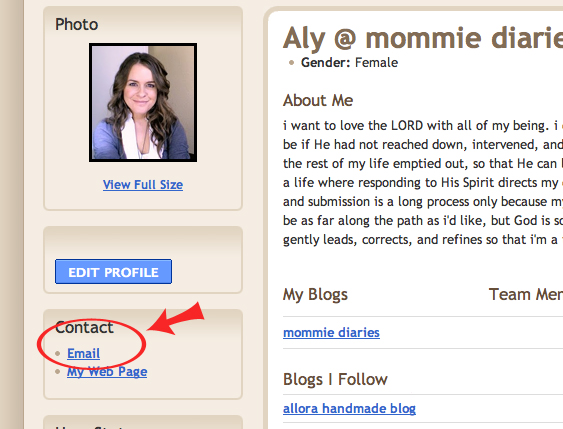Click the View Full Size link
The image size is (563, 429).
(143, 185)
